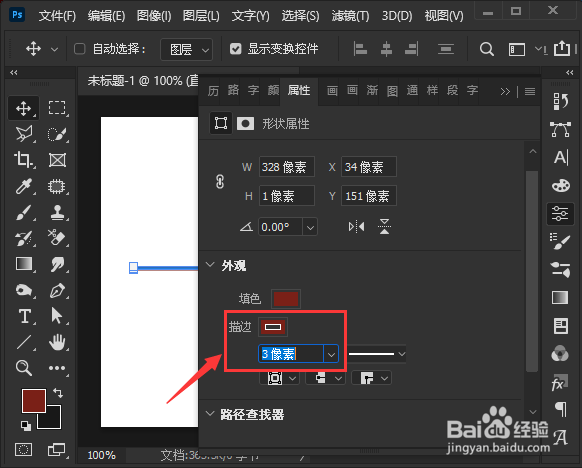
Task: Toggle Quick Mask mode
Action: tap(23, 449)
